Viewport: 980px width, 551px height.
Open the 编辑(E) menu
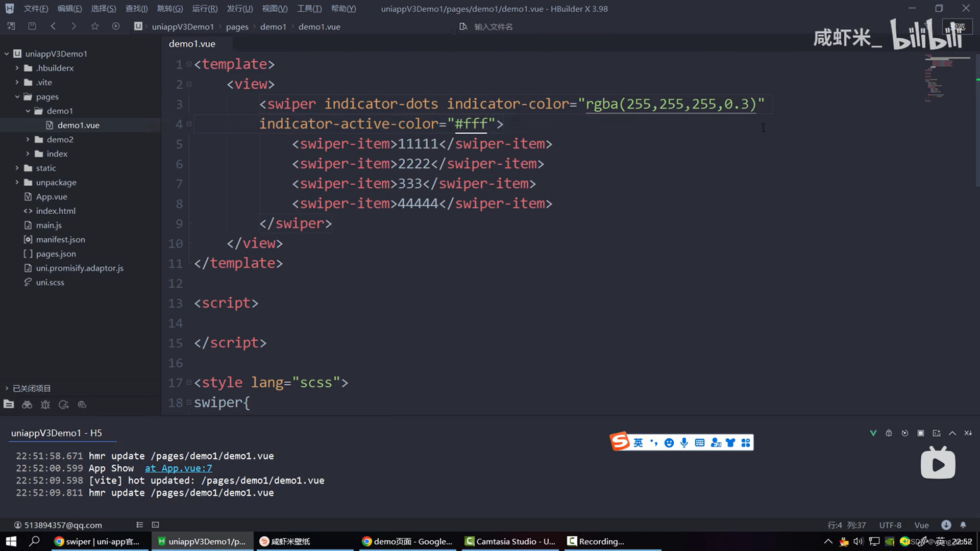pyautogui.click(x=69, y=9)
